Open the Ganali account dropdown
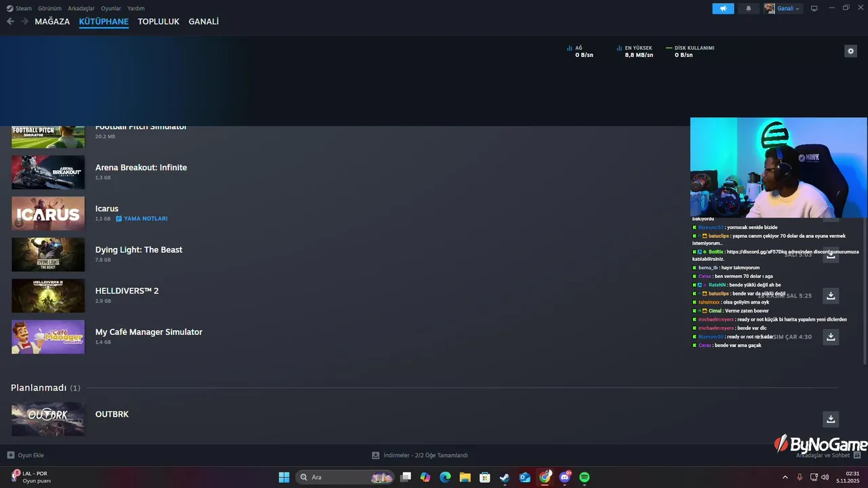This screenshot has height=488, width=868. point(782,8)
